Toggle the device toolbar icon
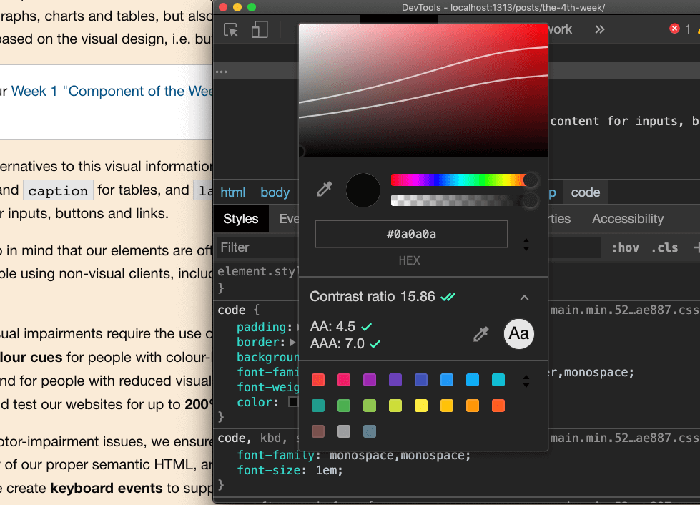The width and height of the screenshot is (700, 505). tap(259, 30)
